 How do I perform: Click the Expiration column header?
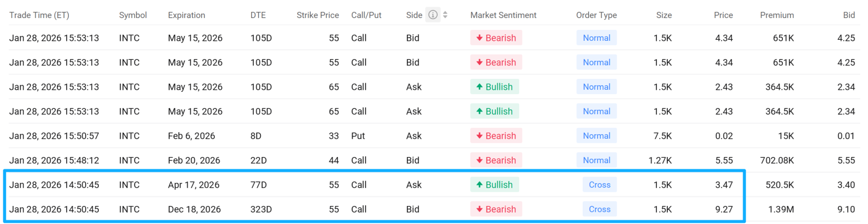[187, 15]
